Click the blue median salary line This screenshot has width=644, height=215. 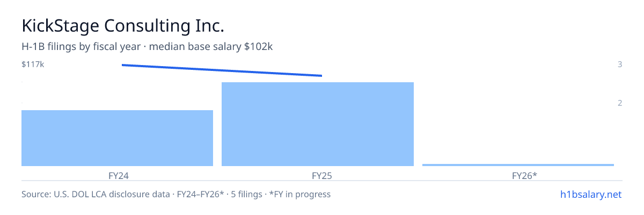pyautogui.click(x=222, y=70)
